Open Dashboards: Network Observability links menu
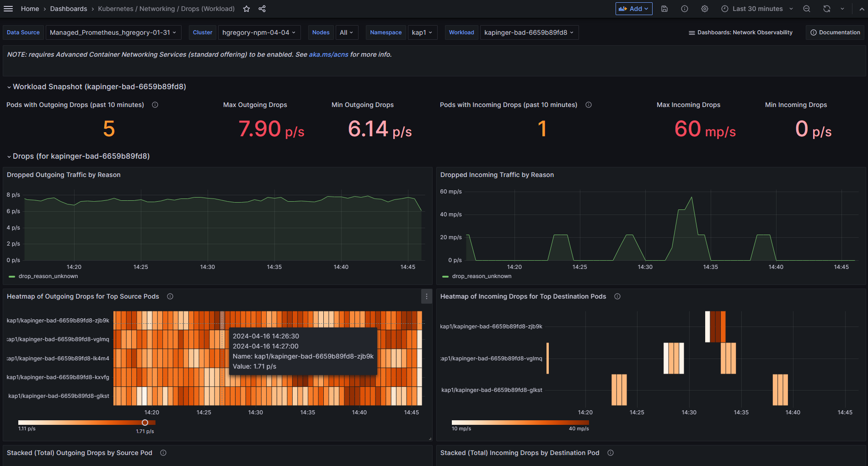 pos(740,32)
